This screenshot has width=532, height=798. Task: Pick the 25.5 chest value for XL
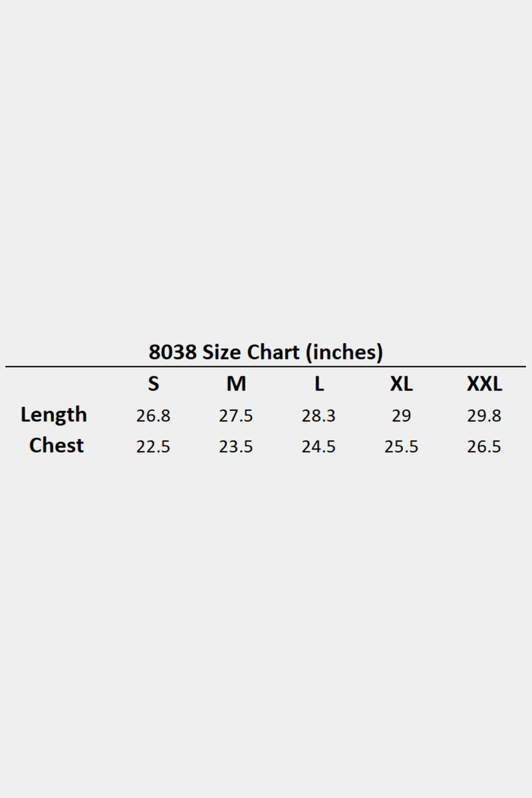[x=401, y=447]
